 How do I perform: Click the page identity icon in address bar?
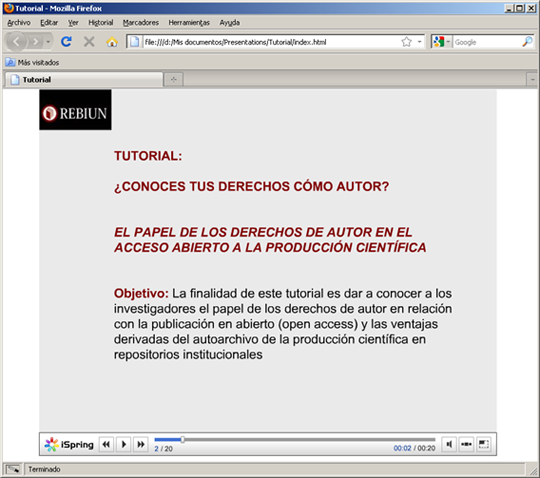pyautogui.click(x=135, y=42)
